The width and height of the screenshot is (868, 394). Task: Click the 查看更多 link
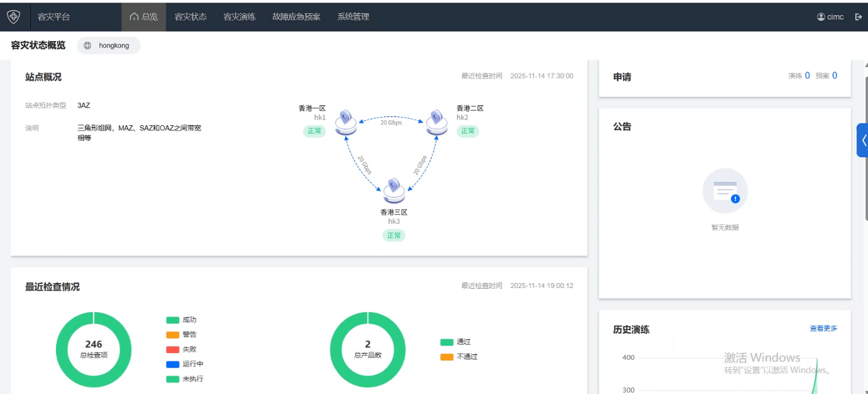click(x=824, y=329)
